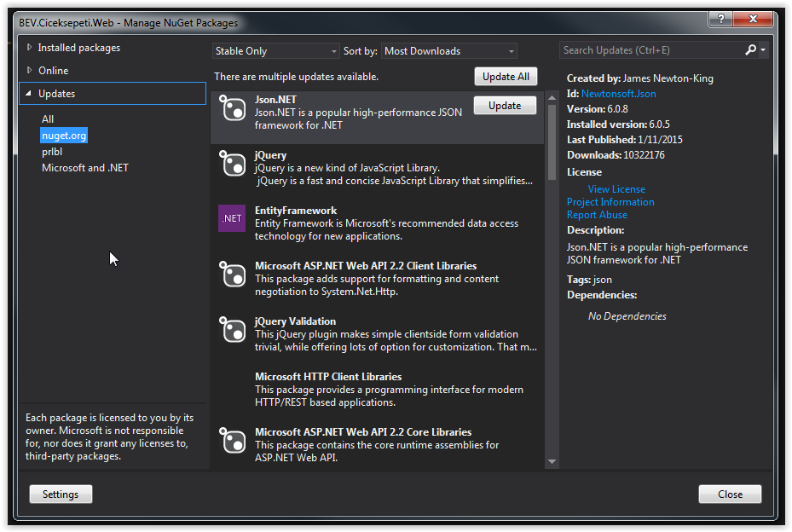Click the scrollbar down arrow
The height and width of the screenshot is (532, 792).
coord(552,461)
